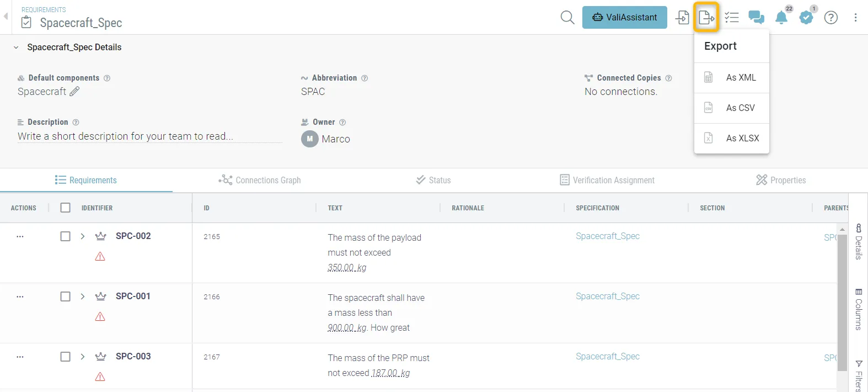Open the import file icon
868x392 pixels.
pos(683,18)
